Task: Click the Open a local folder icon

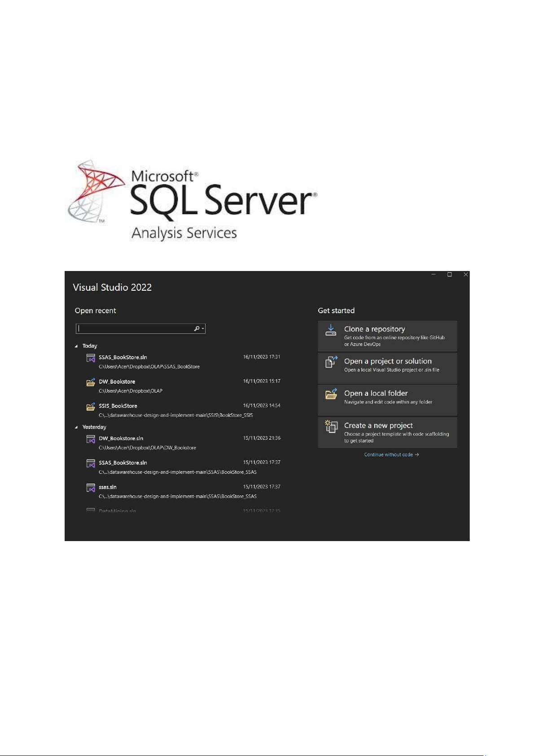Action: pos(331,394)
